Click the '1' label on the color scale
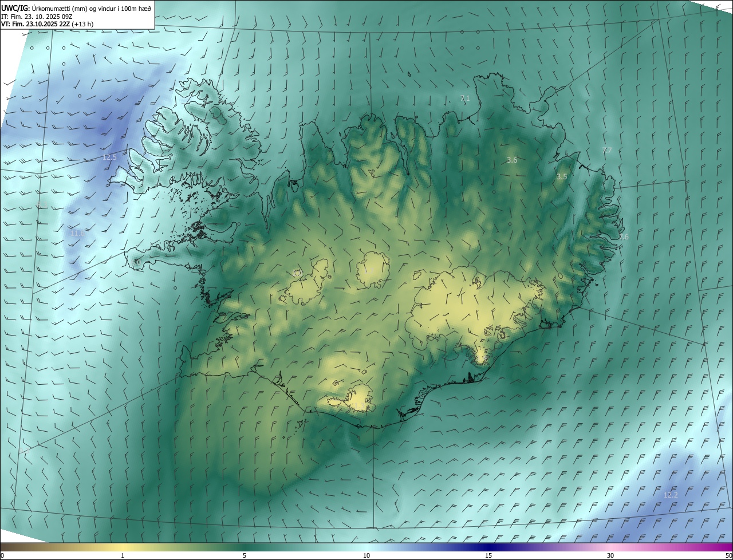The width and height of the screenshot is (733, 560). 123,555
